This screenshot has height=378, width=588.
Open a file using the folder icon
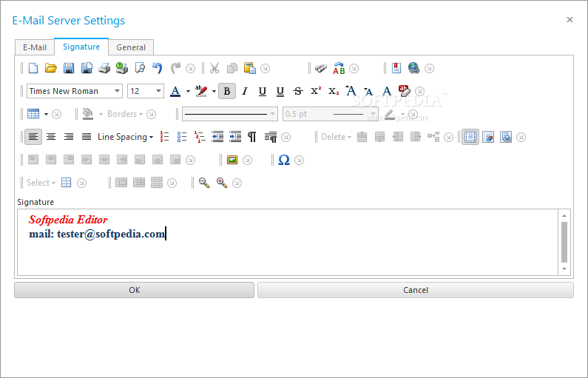[50, 68]
